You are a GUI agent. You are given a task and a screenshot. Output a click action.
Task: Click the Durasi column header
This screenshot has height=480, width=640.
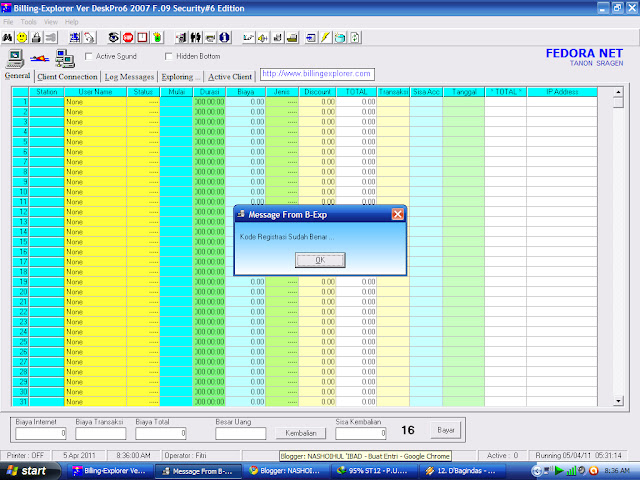pos(209,92)
